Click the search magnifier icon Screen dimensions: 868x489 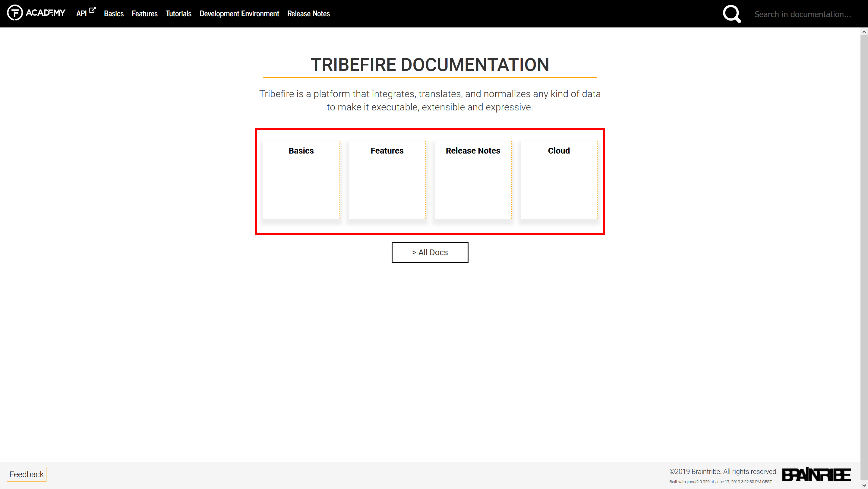pos(731,14)
